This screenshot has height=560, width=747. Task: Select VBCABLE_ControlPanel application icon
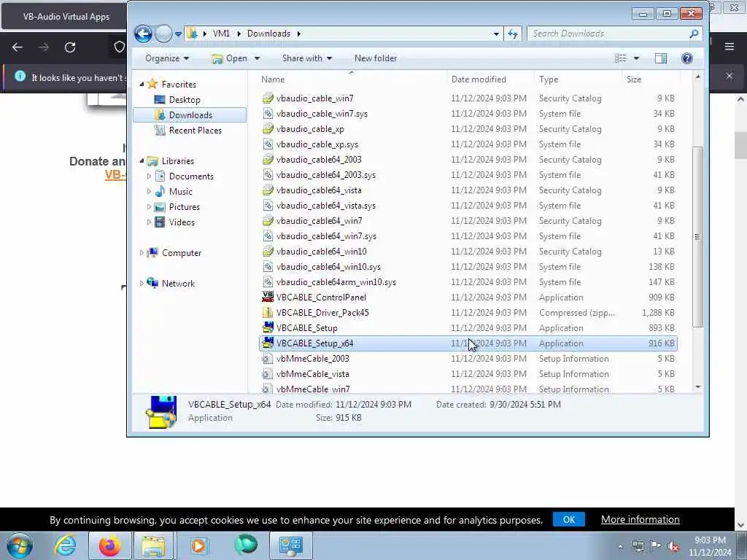click(268, 297)
